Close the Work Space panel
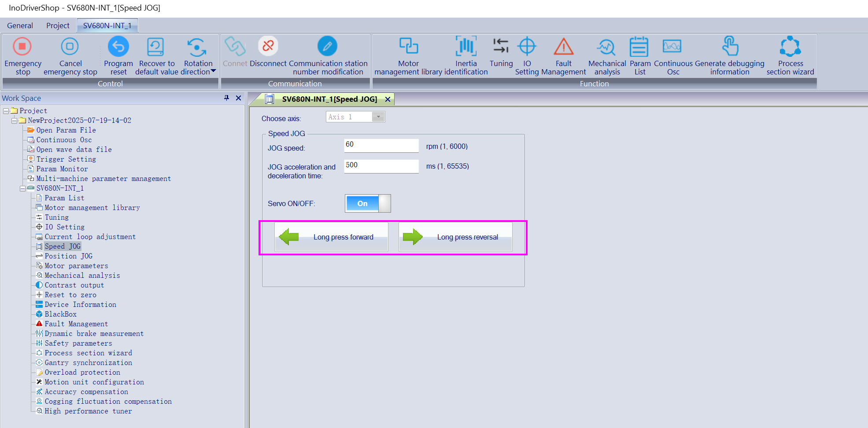868x428 pixels. coord(238,98)
